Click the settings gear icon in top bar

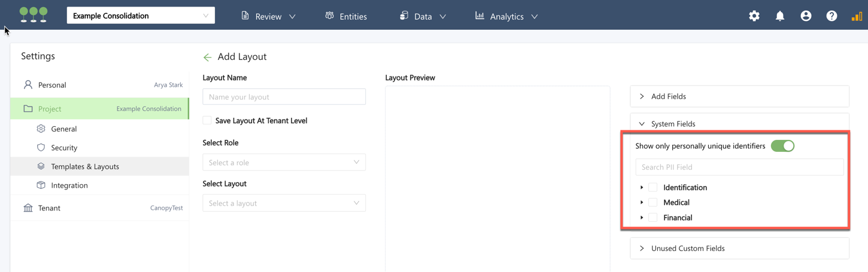(x=754, y=16)
